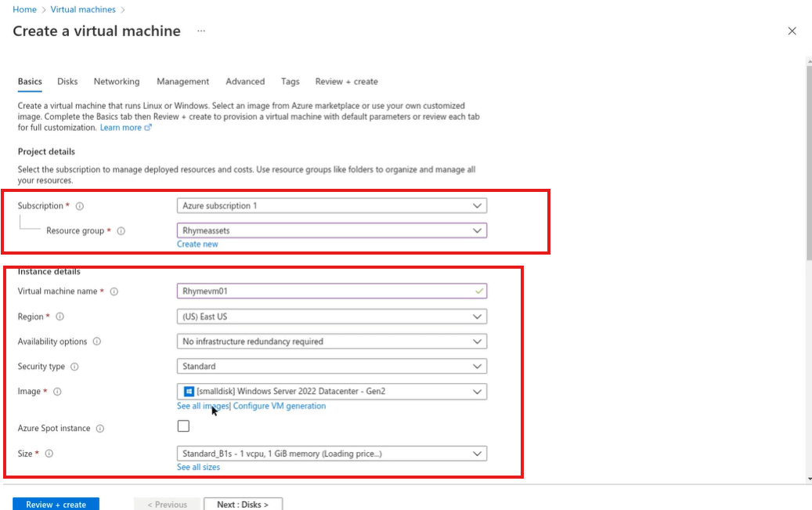
Task: Click the vertical scrollbar thumb
Action: point(810,161)
